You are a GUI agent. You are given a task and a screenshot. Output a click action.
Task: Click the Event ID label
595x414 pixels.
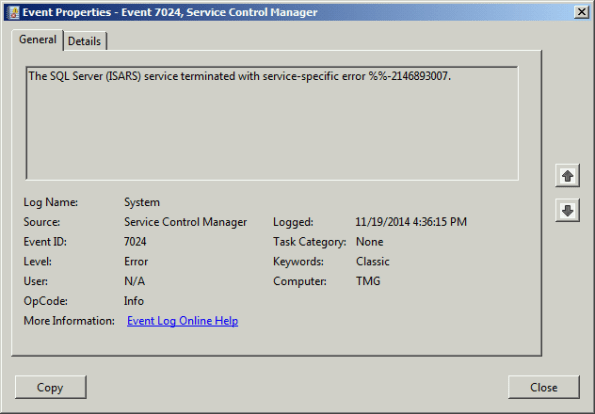point(45,242)
